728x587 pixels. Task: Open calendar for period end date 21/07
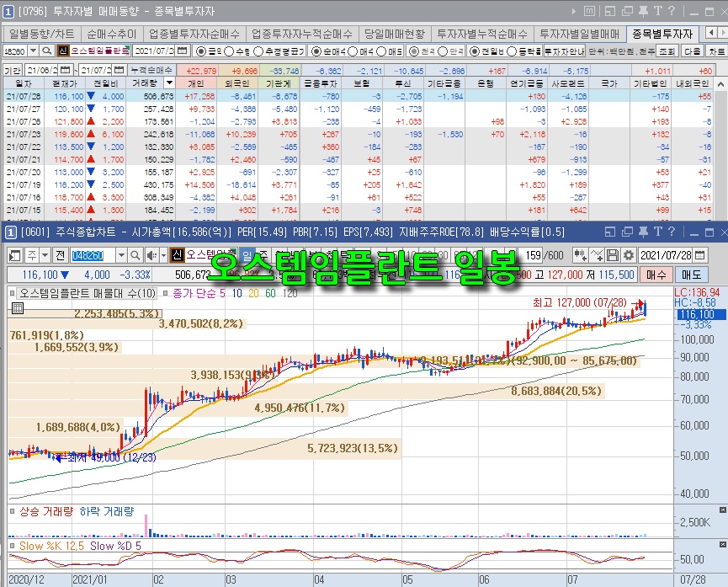click(119, 70)
